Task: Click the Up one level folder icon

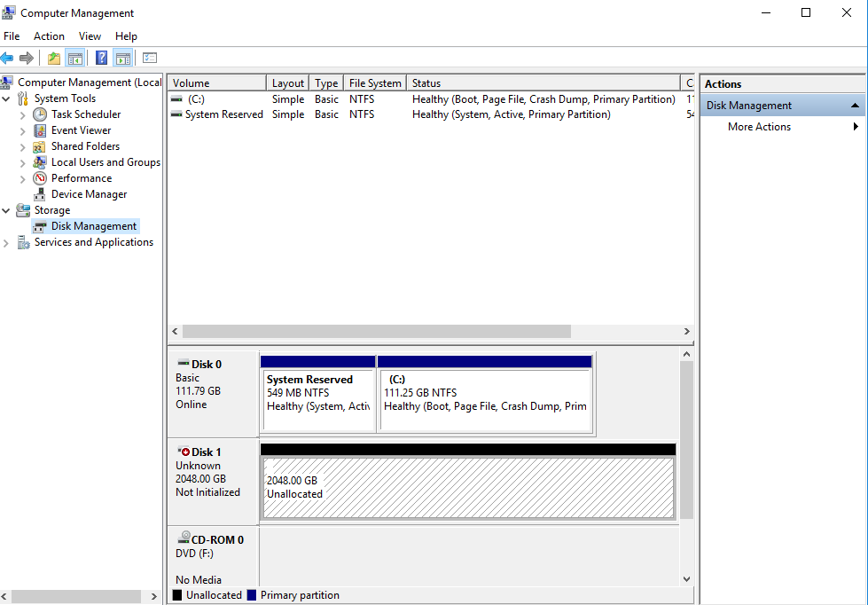Action: [x=54, y=58]
